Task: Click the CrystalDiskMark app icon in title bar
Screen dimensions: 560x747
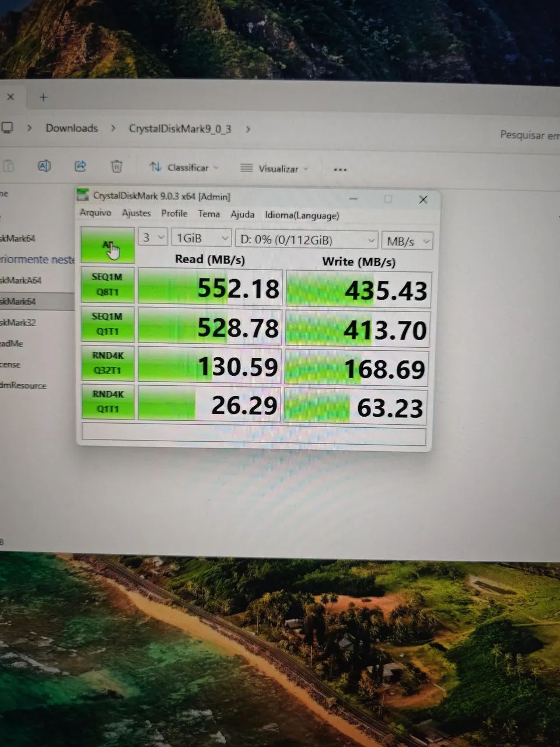Action: coord(84,195)
